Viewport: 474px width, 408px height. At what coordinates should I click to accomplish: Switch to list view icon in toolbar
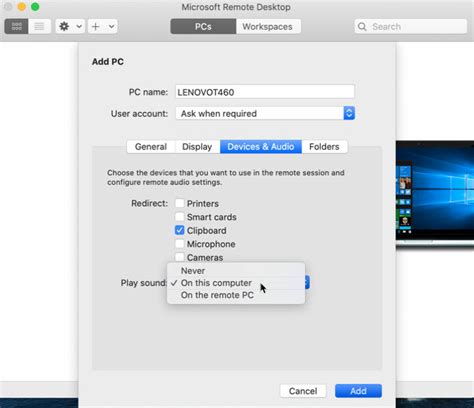tap(39, 26)
